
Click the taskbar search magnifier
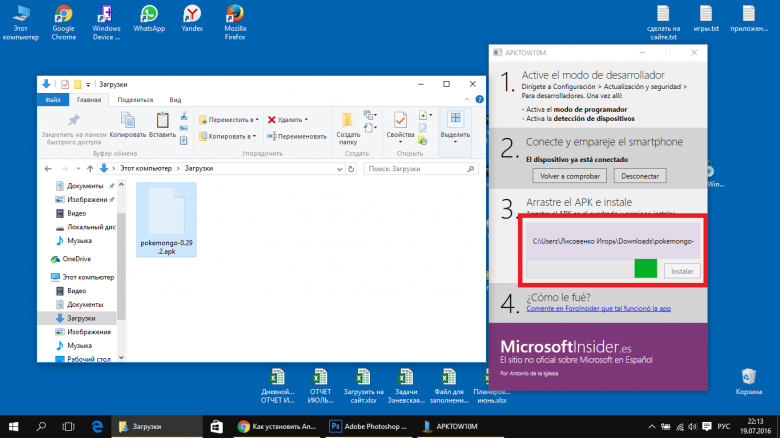[41, 427]
